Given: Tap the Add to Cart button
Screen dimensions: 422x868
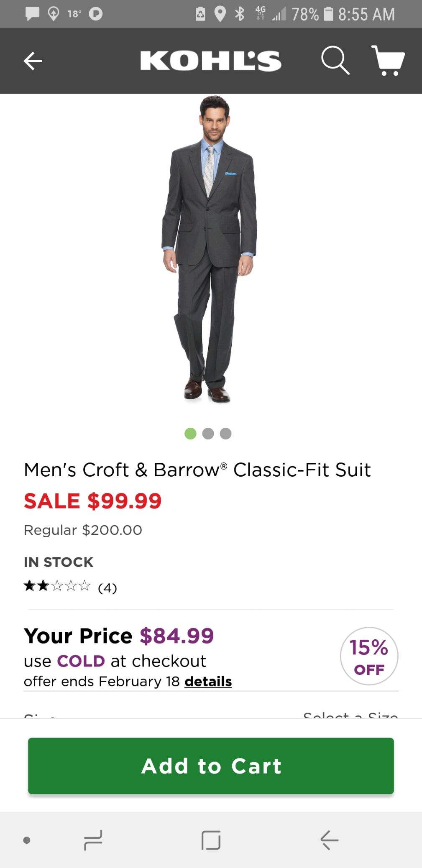Looking at the screenshot, I should coord(211,766).
